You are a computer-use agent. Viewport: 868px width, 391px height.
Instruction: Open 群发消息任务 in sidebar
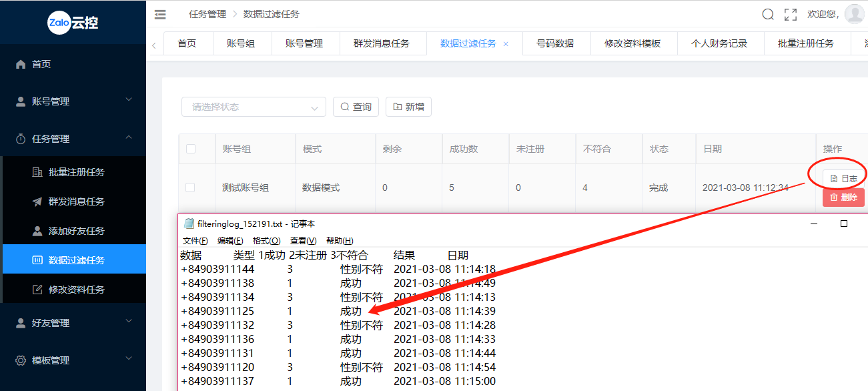(76, 202)
